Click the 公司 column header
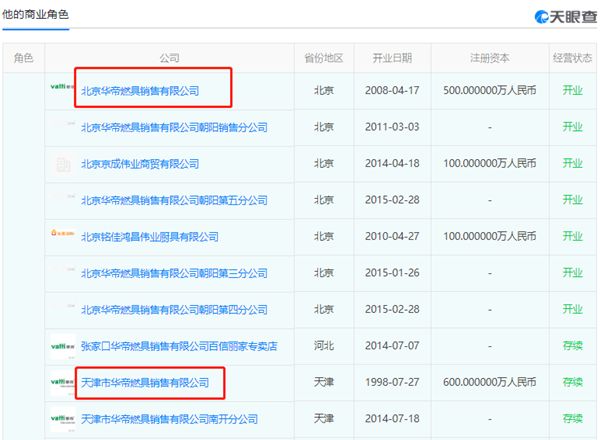 coord(170,58)
